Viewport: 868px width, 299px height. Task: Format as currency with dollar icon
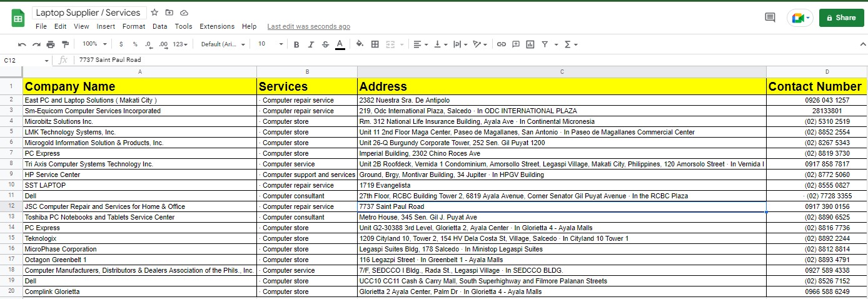tap(121, 44)
